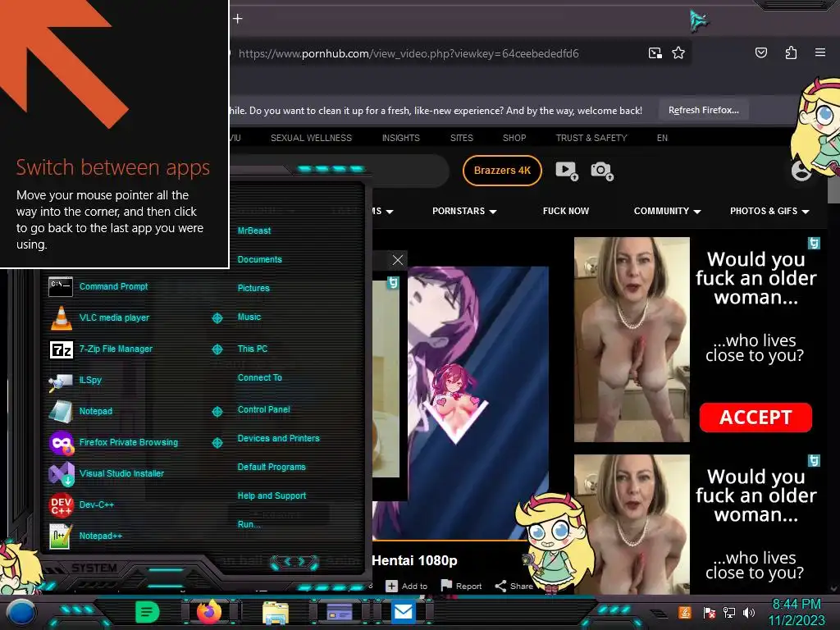Select Connect To in start menu
Screen dimensions: 840x630
[x=259, y=377]
